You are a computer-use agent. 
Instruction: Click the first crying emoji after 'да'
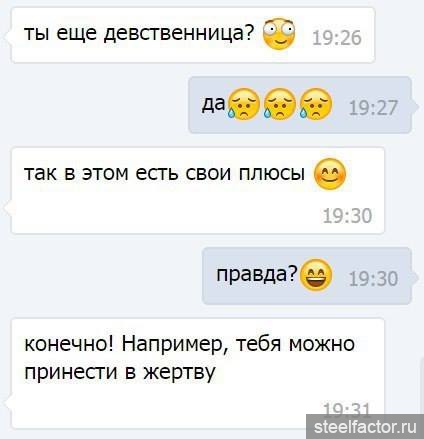tap(244, 104)
